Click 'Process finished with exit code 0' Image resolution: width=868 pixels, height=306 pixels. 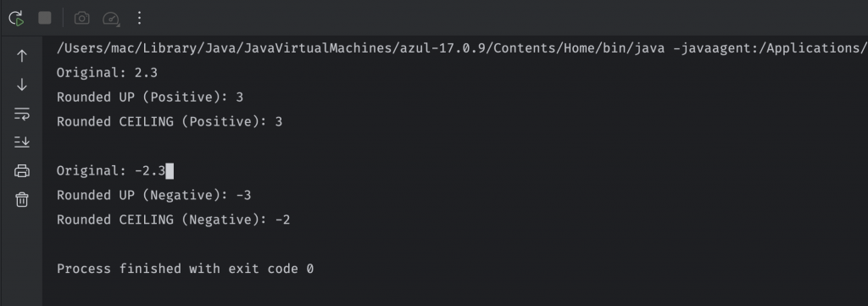[186, 269]
